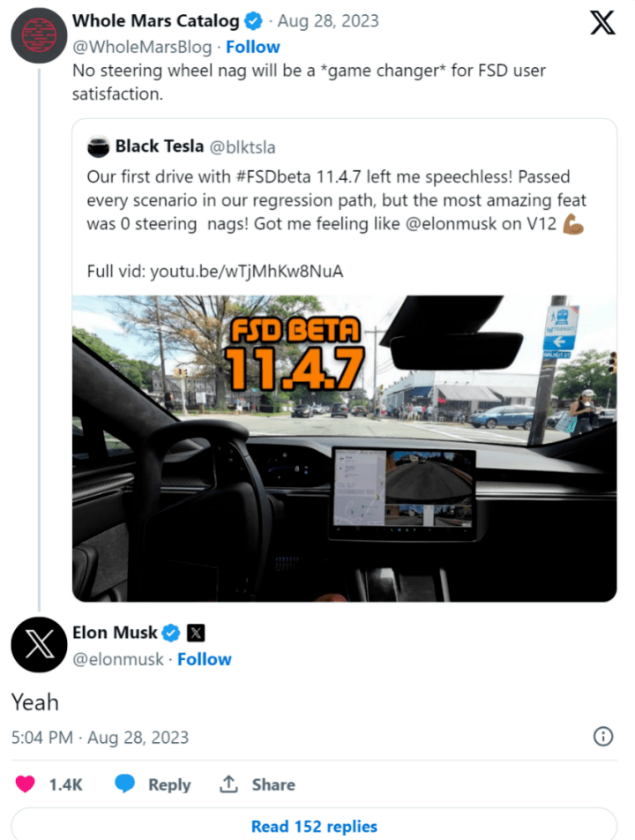Click Elon Musk's blue verified checkmark
Screen dimensions: 635x840
171,633
